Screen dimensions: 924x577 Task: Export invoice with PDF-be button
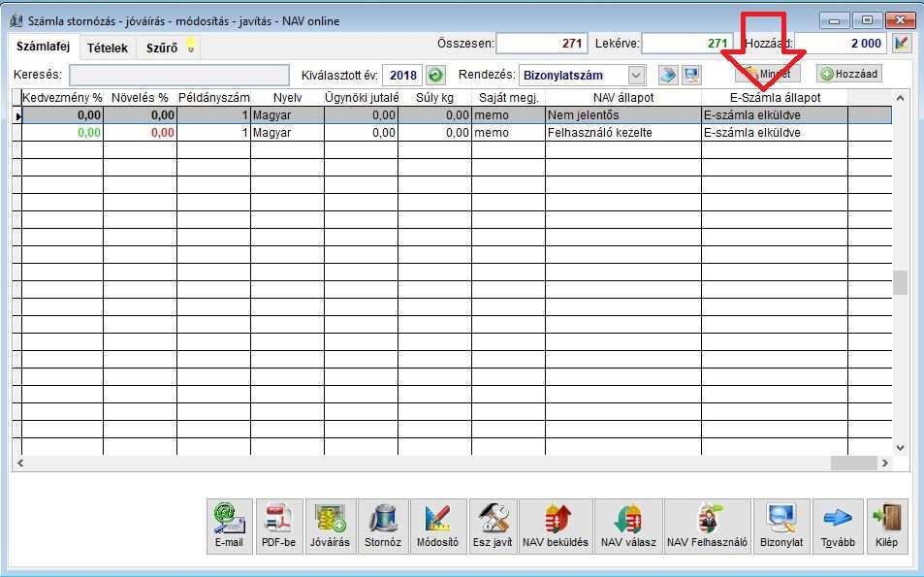278,527
